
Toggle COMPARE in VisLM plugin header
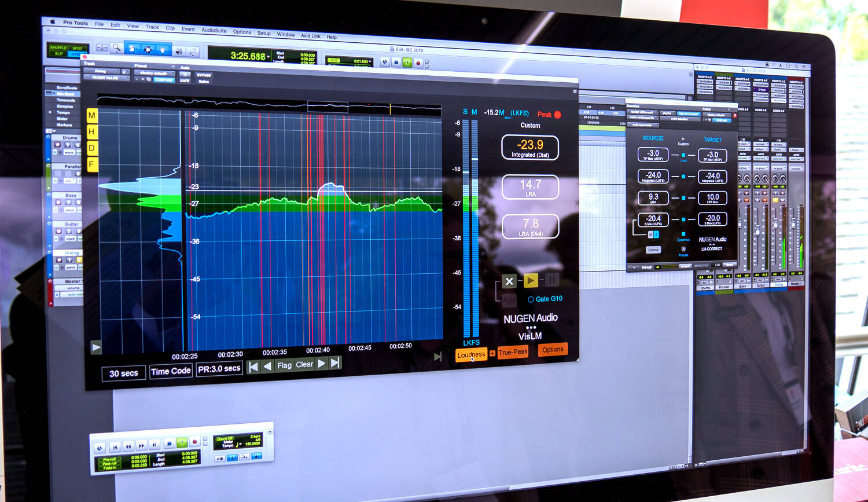click(164, 79)
